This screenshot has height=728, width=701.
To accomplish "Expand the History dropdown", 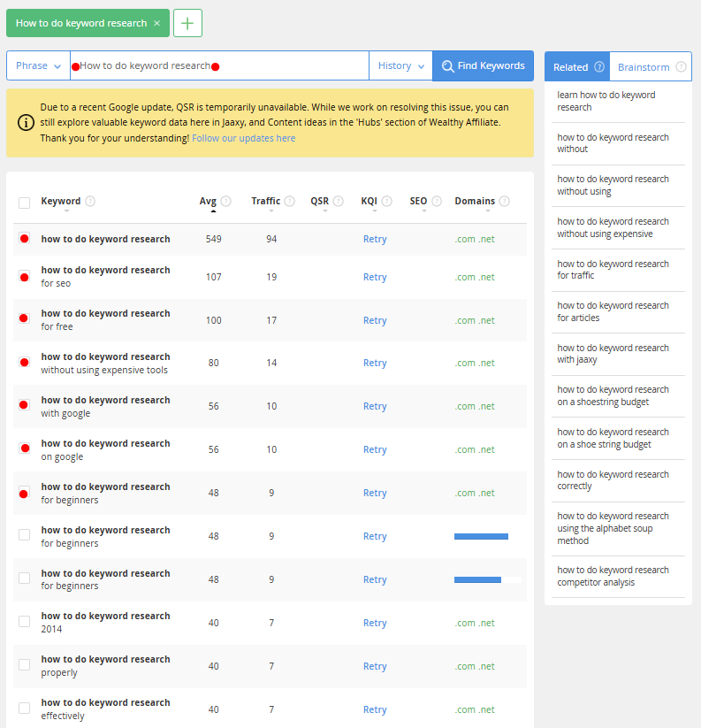I will (400, 65).
